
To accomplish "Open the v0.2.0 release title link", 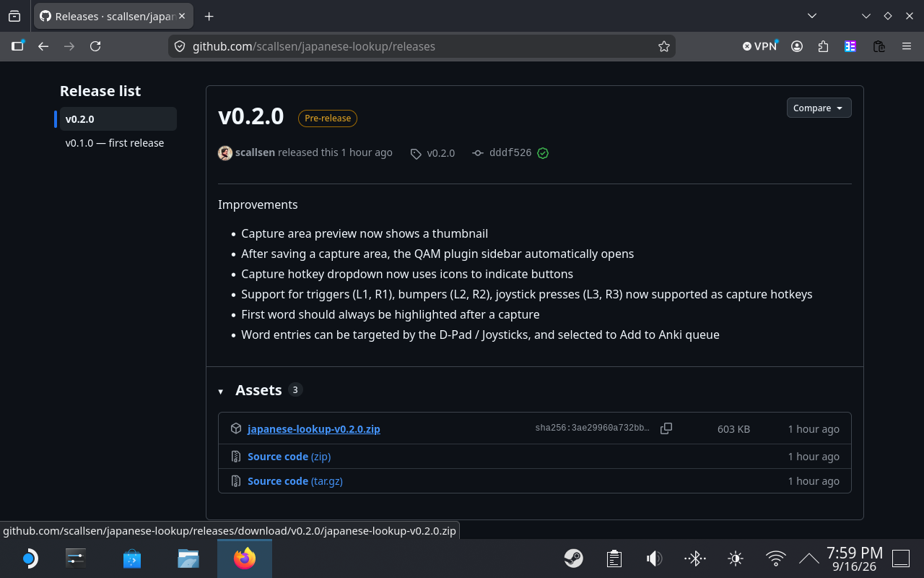I will (251, 116).
